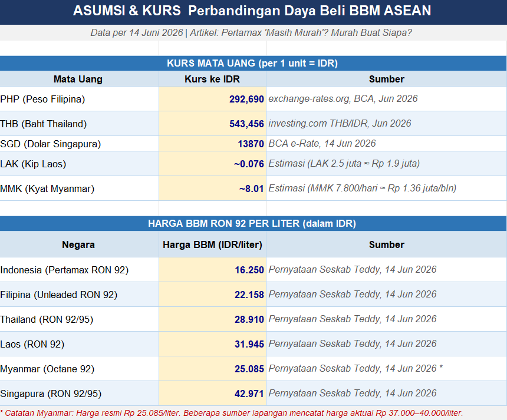Select the 'BCA e-Rate, 14 Jun 2026' cell

pyautogui.click(x=386, y=144)
